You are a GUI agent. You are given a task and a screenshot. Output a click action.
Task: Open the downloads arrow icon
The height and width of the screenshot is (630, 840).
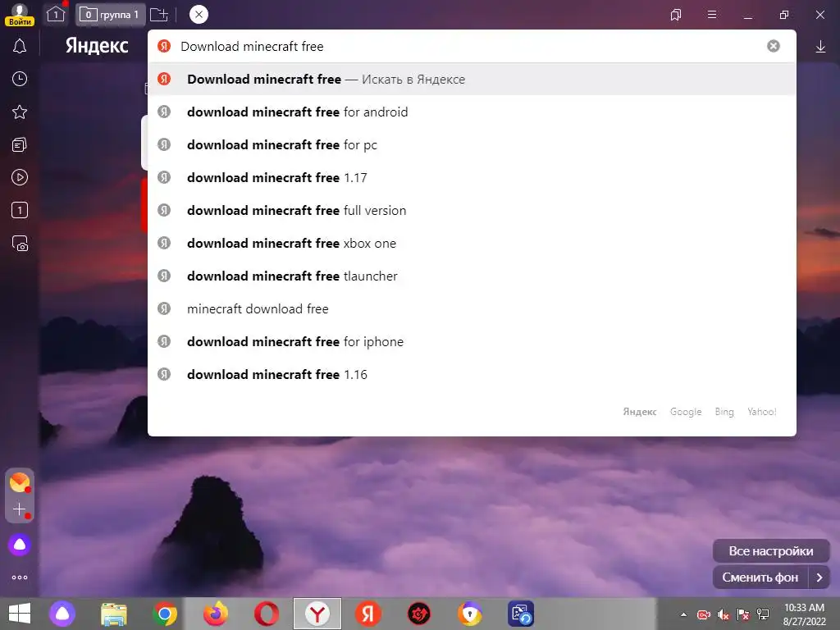[x=820, y=47]
